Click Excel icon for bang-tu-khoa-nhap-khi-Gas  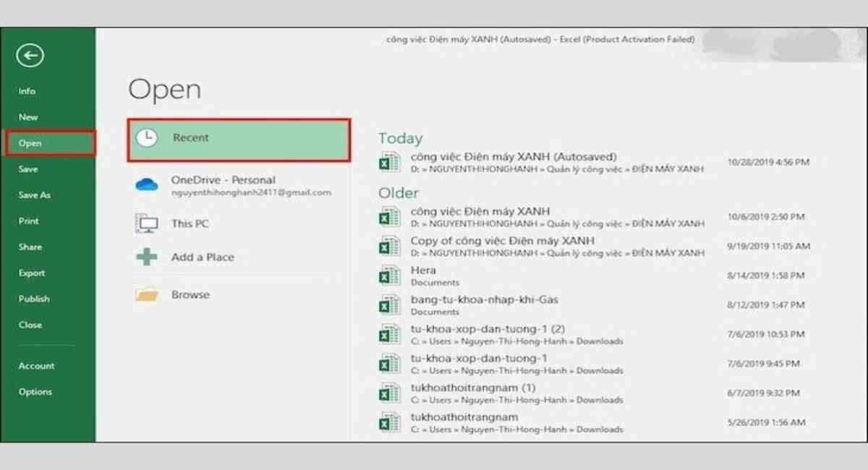[390, 304]
